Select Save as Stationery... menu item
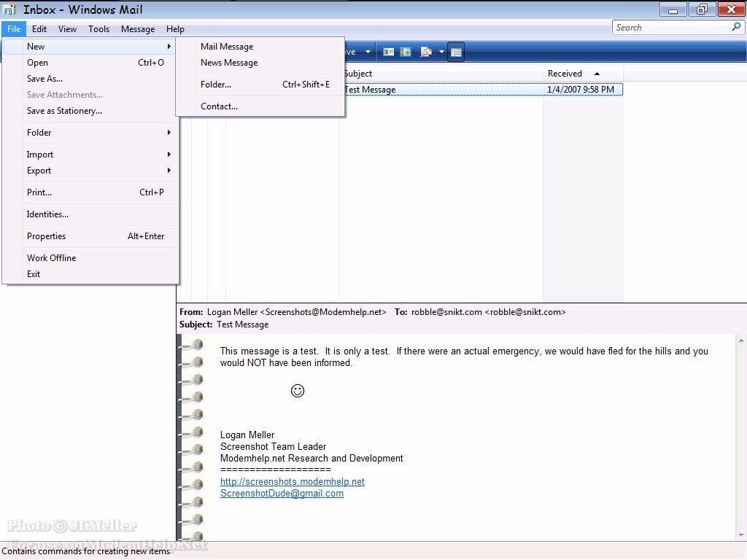 click(90, 111)
